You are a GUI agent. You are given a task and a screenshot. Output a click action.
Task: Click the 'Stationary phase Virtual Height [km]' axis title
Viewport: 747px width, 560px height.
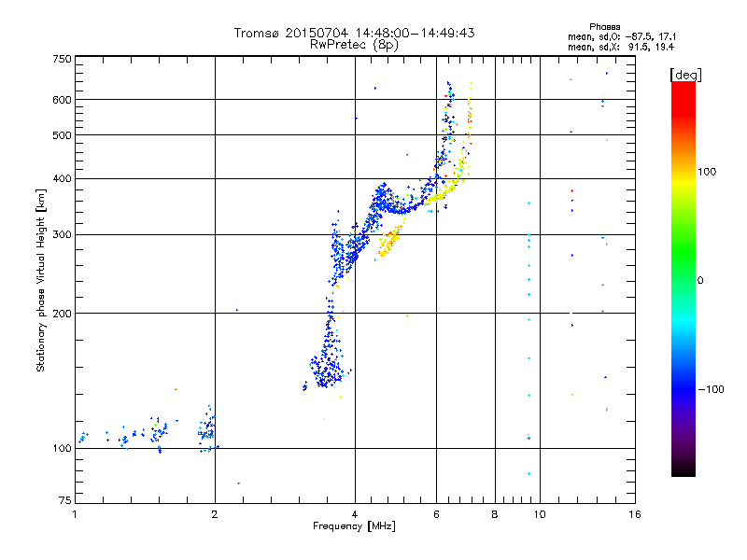40,280
